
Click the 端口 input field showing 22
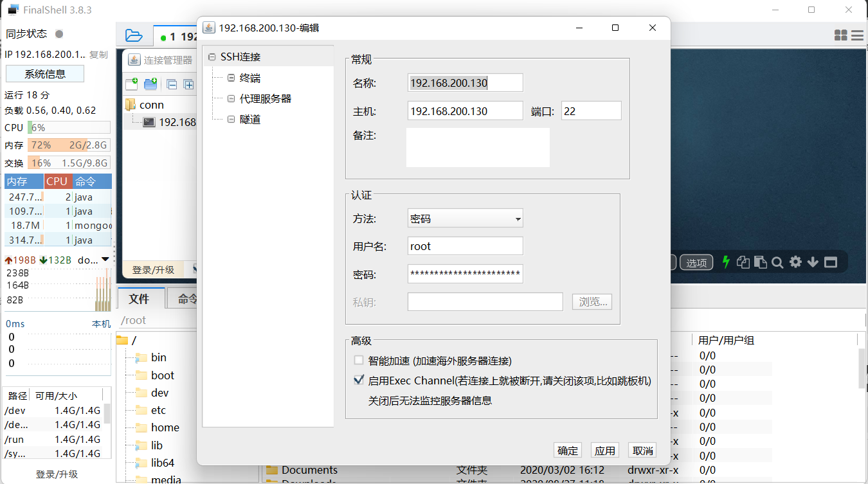click(590, 110)
